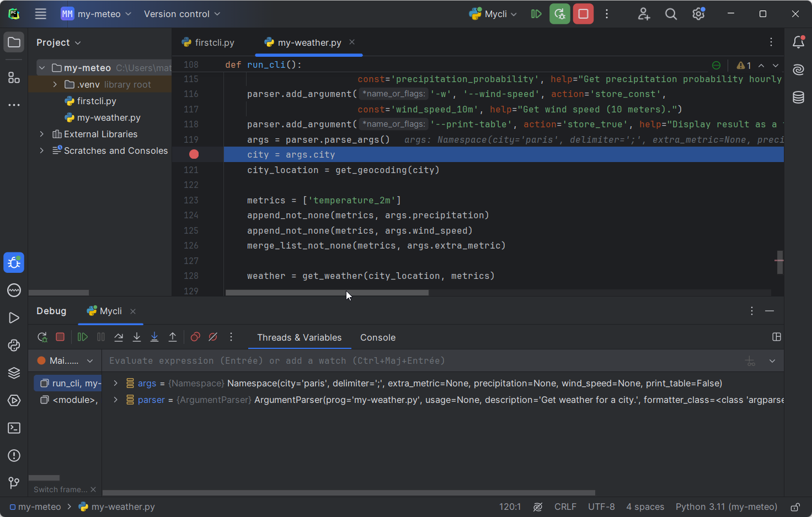Viewport: 812px width, 517px height.
Task: Toggle Mute Breakpoints in debug toolbar
Action: (x=213, y=337)
